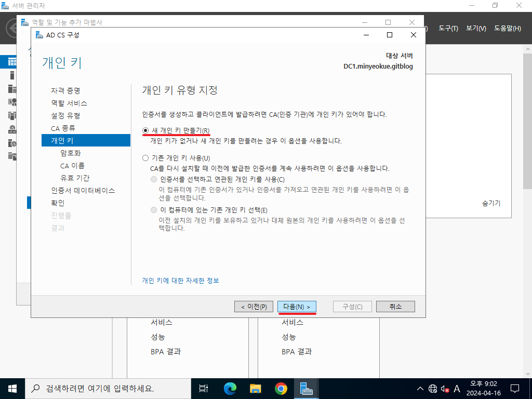
Task: Select the 새 개인 키 만들기 radio button
Action: pos(145,130)
